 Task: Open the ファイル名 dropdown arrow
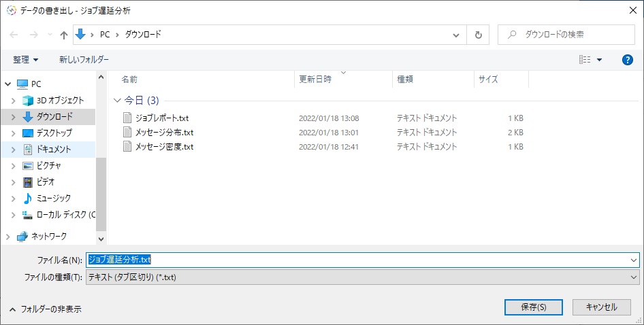(634, 260)
